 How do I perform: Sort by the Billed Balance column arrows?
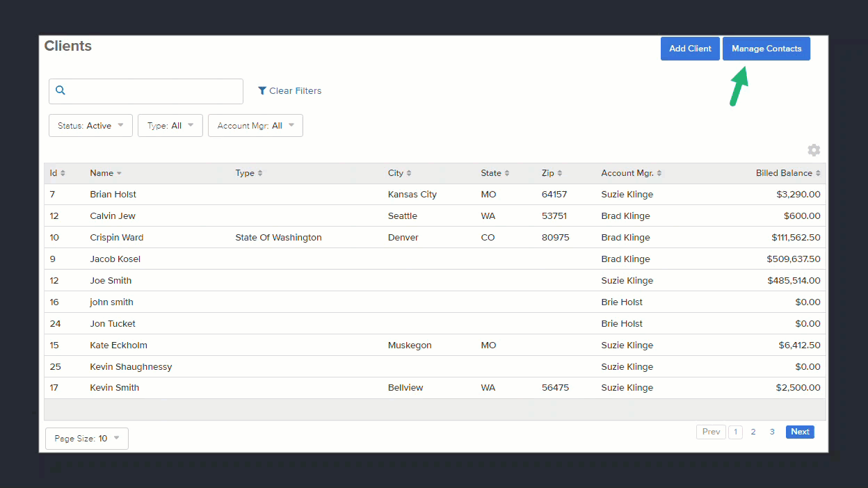point(818,173)
